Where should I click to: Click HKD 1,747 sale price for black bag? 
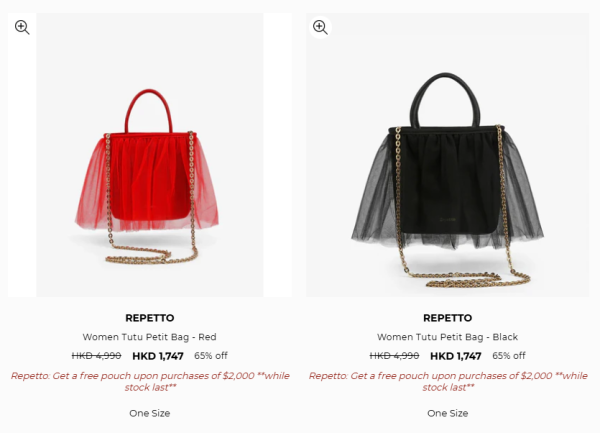point(456,356)
